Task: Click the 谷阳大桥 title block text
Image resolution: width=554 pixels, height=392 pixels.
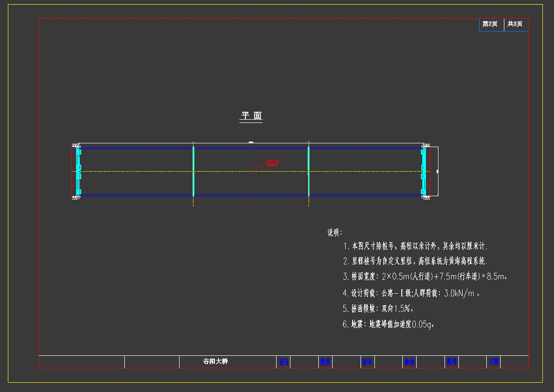Action: [x=216, y=361]
